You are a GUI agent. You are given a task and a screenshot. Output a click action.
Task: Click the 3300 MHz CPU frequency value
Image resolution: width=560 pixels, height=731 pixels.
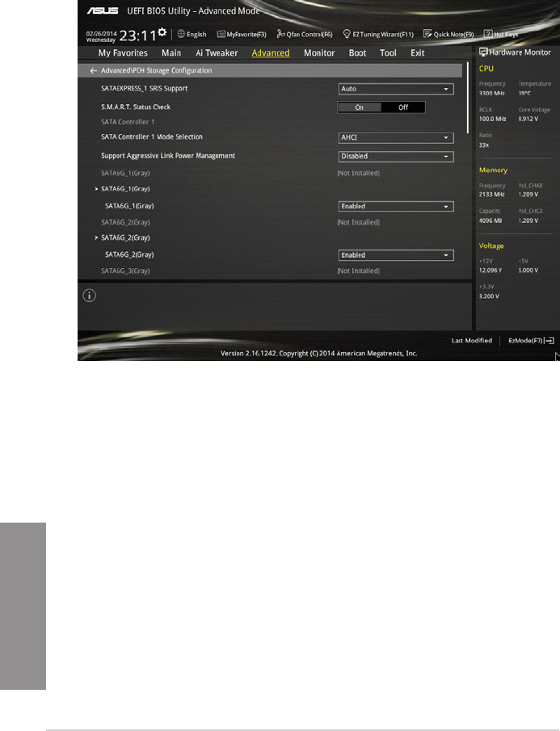tap(491, 93)
